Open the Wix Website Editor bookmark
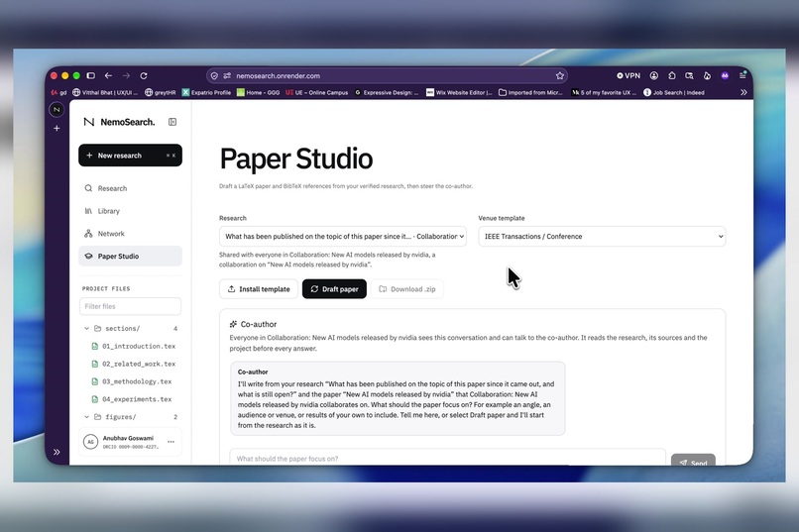 [x=459, y=93]
